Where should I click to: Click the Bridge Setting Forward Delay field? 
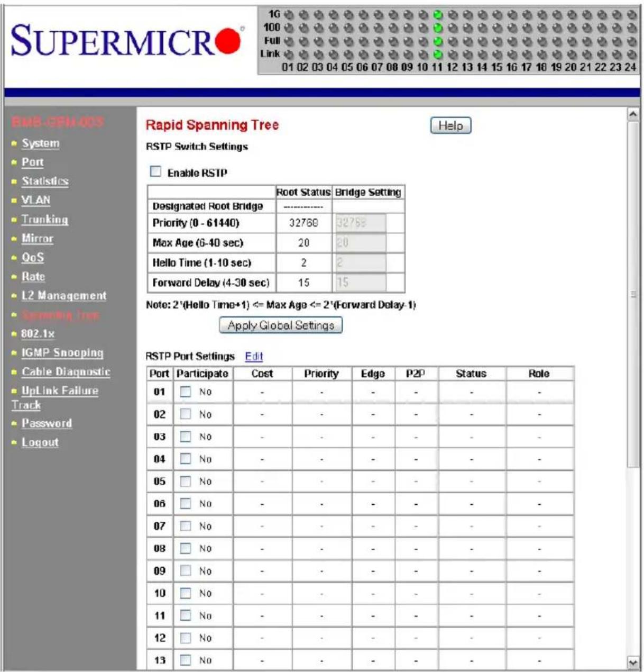pos(361,282)
